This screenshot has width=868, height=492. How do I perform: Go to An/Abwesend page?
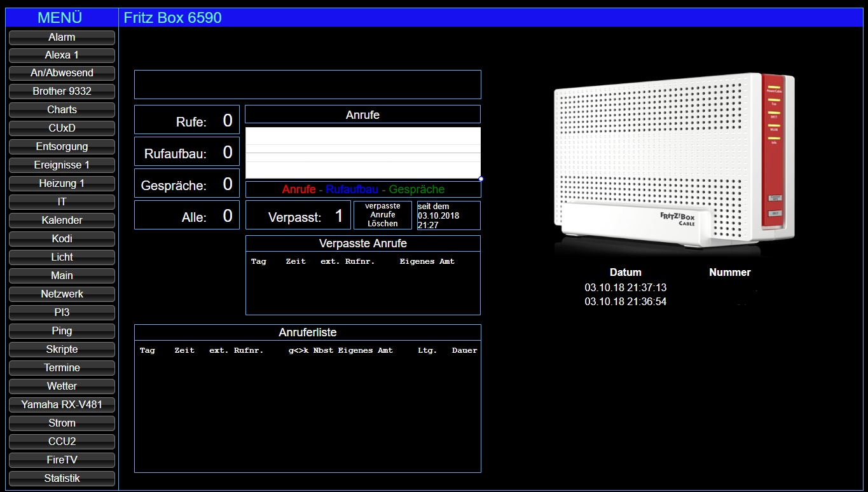coord(62,73)
